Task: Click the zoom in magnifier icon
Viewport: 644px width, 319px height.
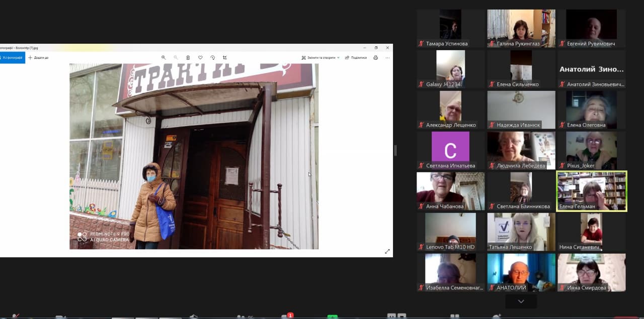Action: pyautogui.click(x=164, y=58)
